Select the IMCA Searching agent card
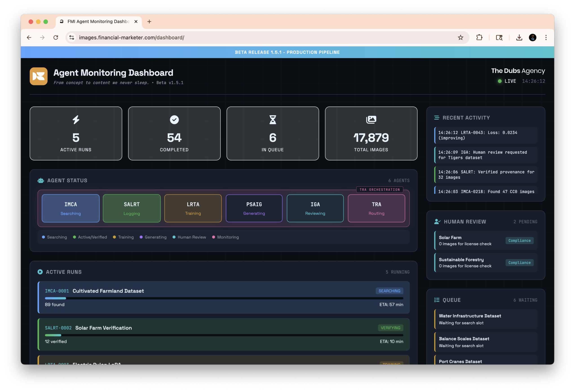The width and height of the screenshot is (575, 392). coord(71,208)
